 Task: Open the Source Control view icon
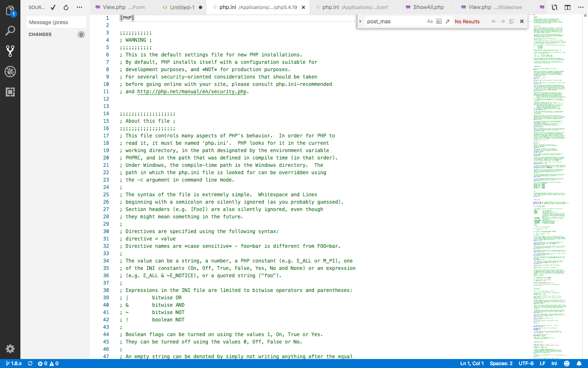click(10, 51)
